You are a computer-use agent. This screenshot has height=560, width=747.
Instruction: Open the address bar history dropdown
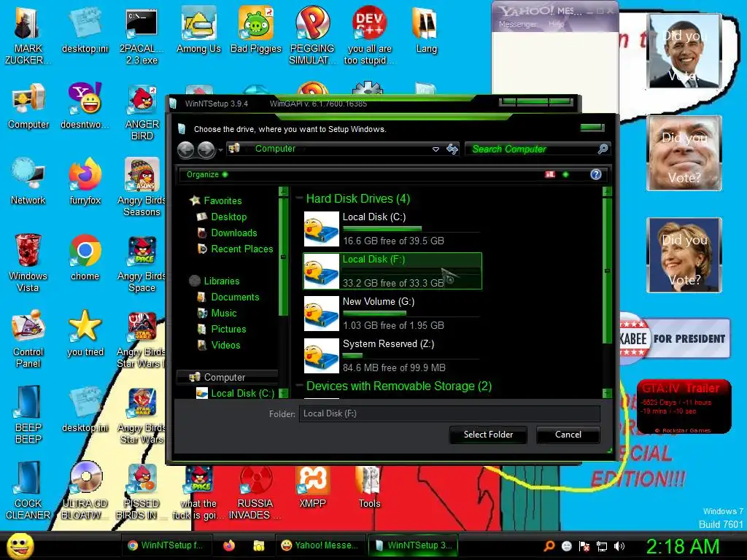tap(436, 149)
